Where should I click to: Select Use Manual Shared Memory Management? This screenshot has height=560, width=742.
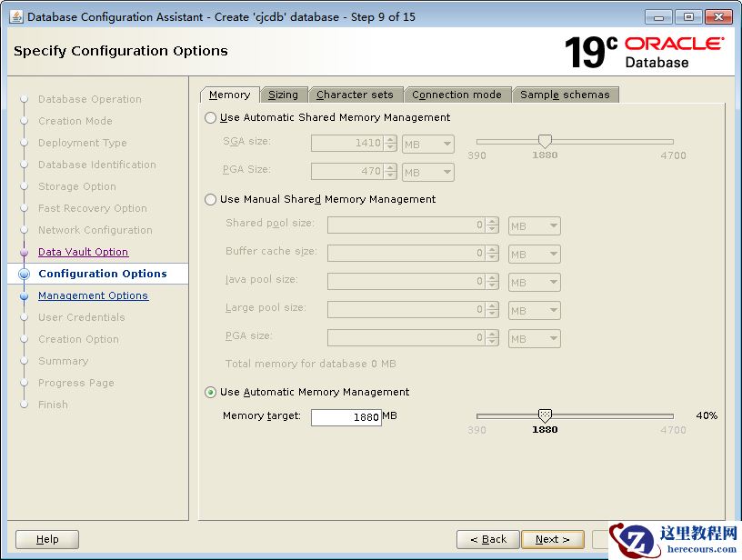coord(211,199)
